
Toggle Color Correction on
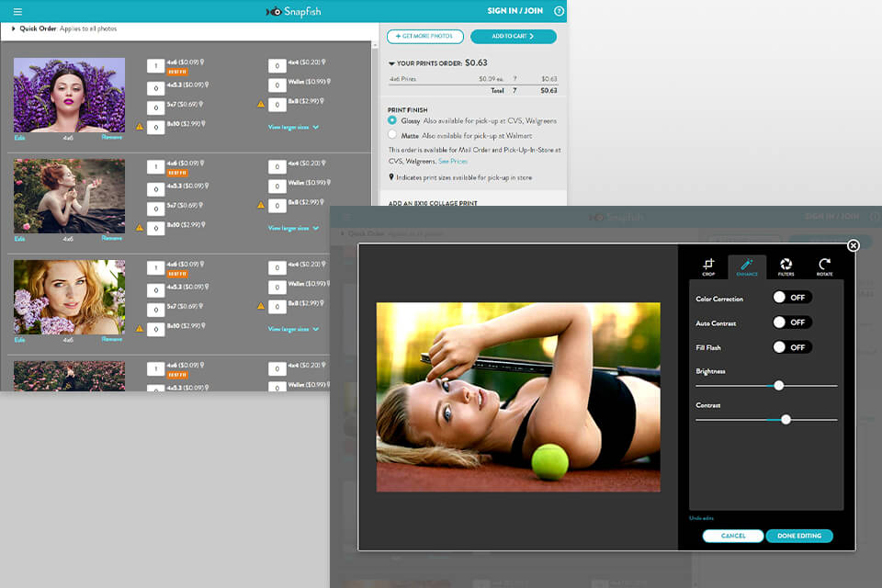click(792, 298)
